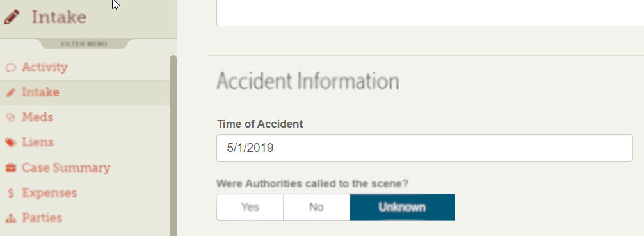Select Yes for authorities called
644x236 pixels.
[x=250, y=206]
